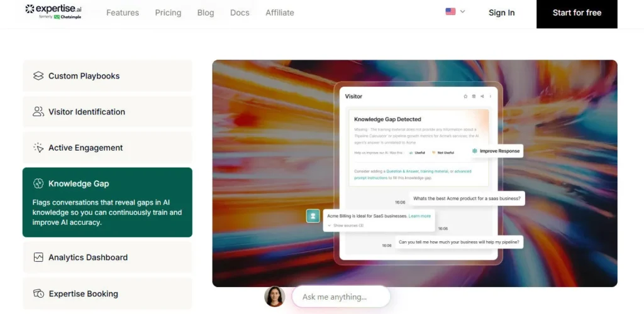Screen dimensions: 644x314
Task: Click the share icon in Visitor panel
Action: pos(482,96)
